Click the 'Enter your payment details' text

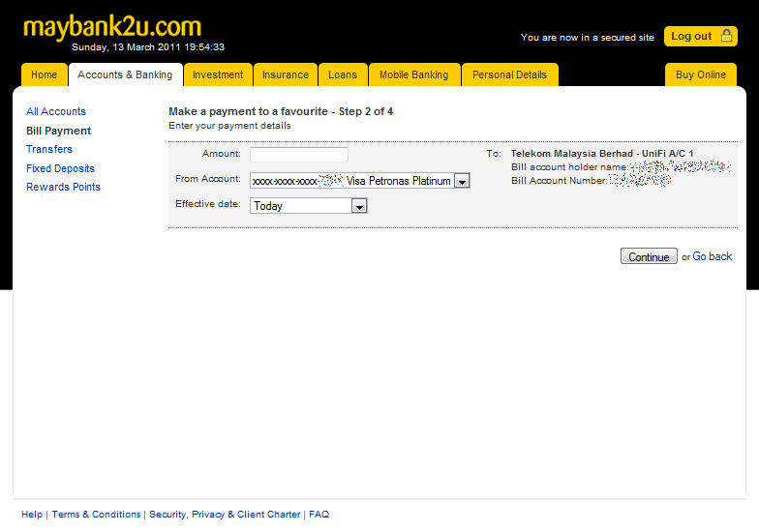point(229,126)
